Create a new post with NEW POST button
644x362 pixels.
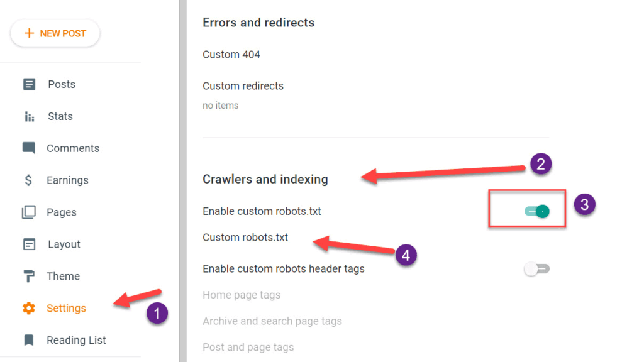pos(55,33)
